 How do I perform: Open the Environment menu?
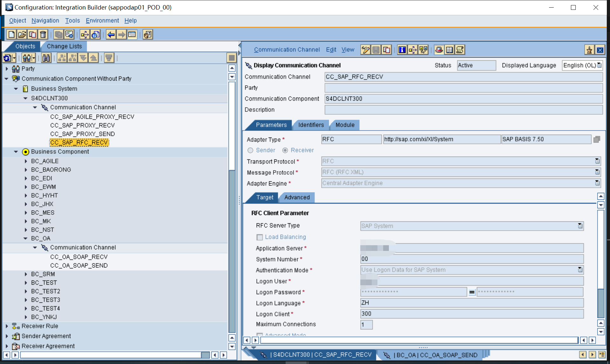pos(102,20)
